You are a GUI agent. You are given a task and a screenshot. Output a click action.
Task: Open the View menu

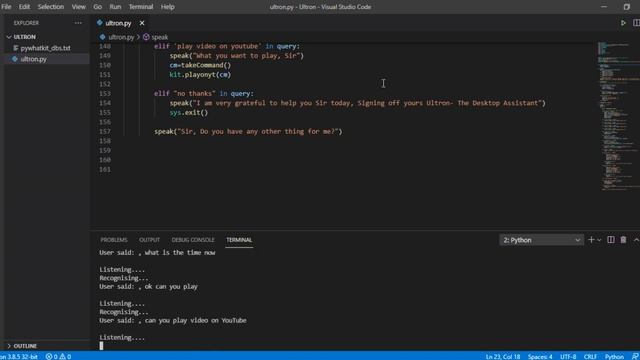(x=78, y=7)
